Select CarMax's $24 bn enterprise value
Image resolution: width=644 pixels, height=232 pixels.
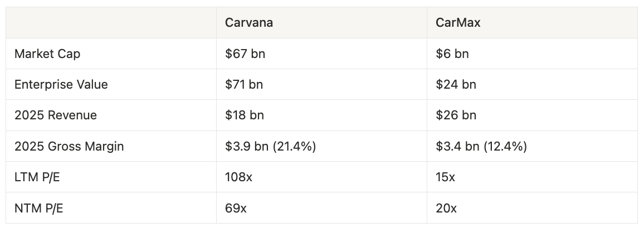click(x=456, y=84)
